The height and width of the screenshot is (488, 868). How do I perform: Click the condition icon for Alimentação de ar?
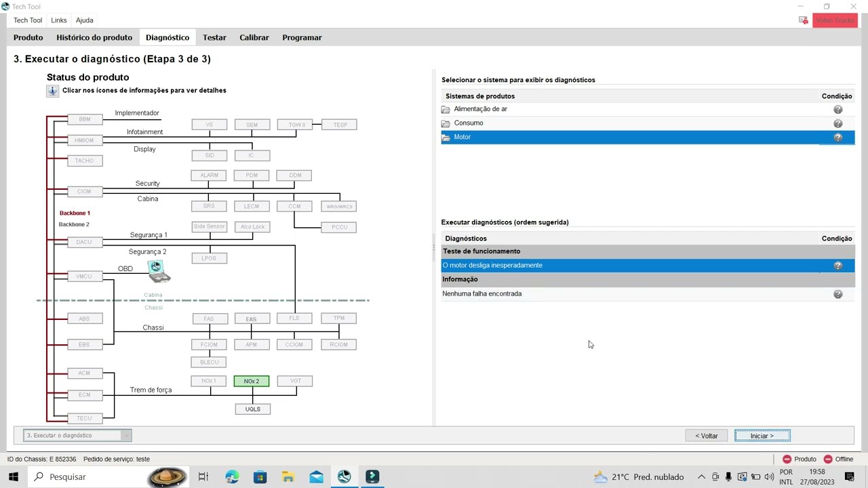click(x=838, y=109)
